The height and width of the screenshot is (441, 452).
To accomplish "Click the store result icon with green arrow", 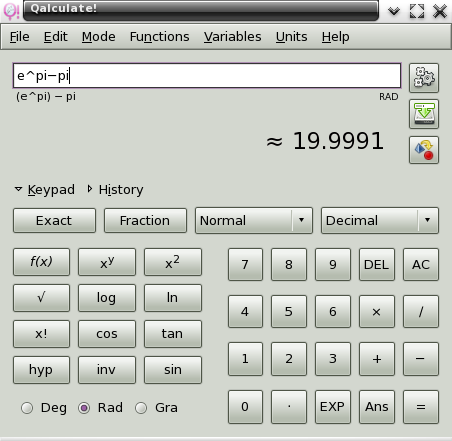I will (x=424, y=114).
